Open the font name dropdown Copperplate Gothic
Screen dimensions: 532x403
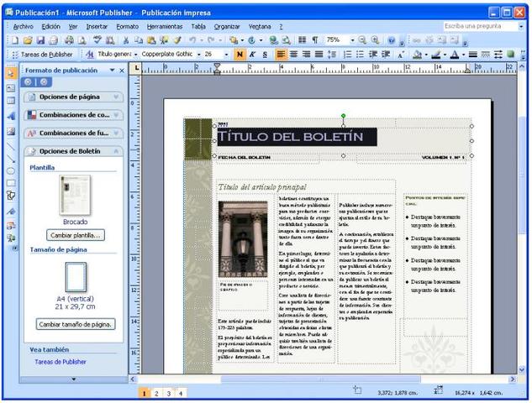click(x=198, y=54)
